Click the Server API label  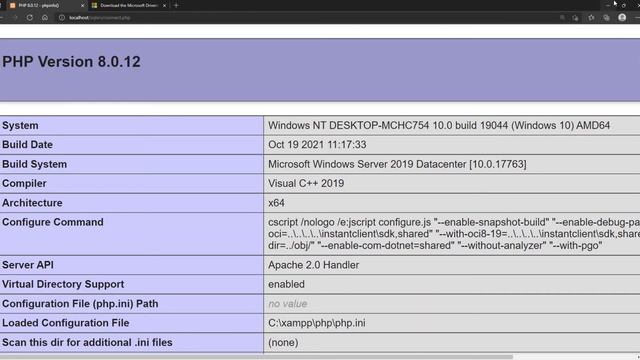click(28, 265)
